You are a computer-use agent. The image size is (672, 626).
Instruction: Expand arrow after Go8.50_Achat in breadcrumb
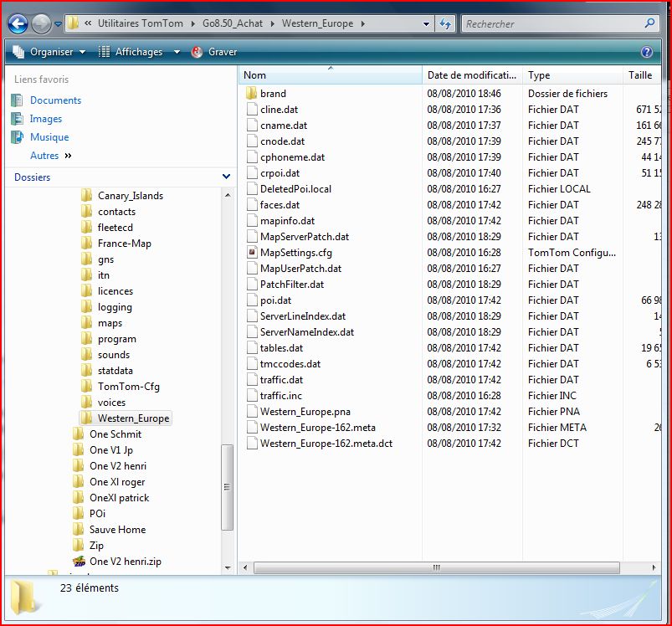(273, 24)
